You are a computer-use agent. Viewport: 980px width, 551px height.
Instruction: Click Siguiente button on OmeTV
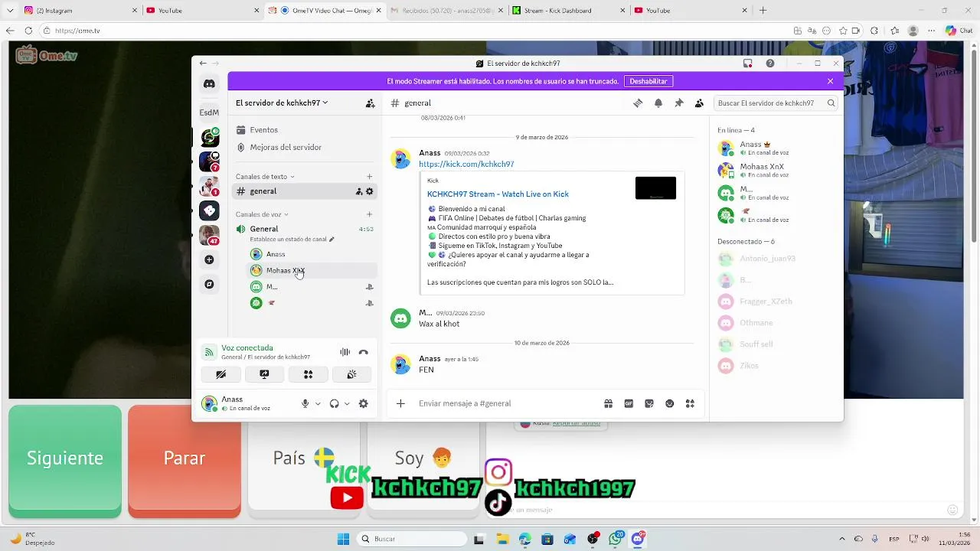pos(65,458)
